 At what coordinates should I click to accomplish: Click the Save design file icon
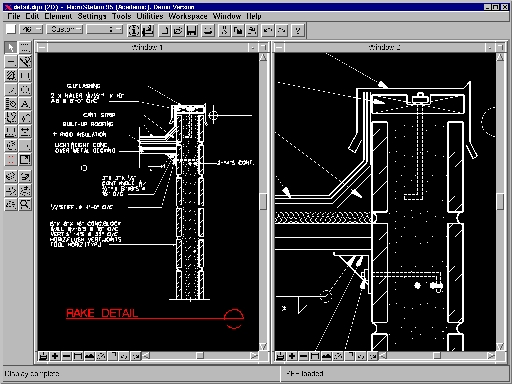191,30
